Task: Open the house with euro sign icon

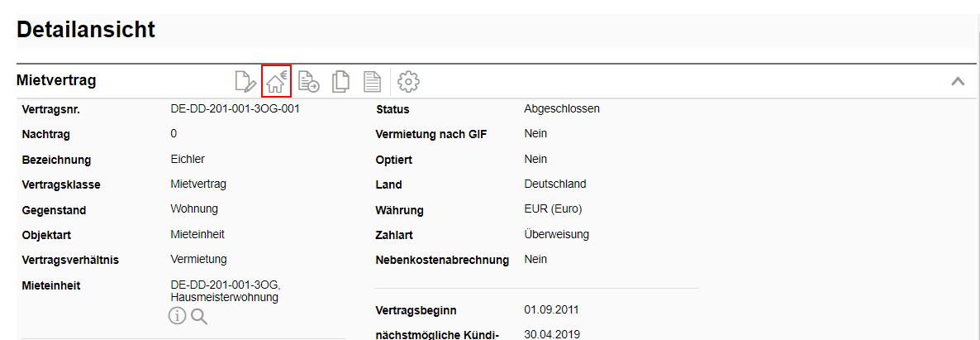Action: click(276, 81)
